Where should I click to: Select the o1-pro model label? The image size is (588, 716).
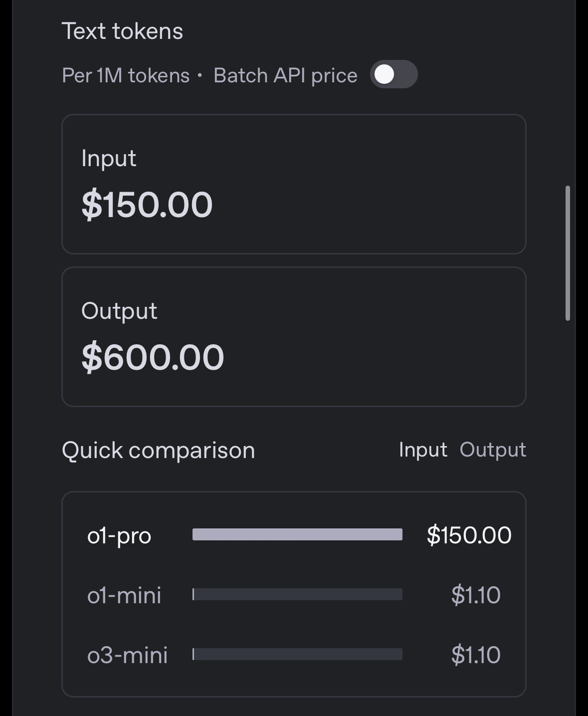tap(119, 536)
